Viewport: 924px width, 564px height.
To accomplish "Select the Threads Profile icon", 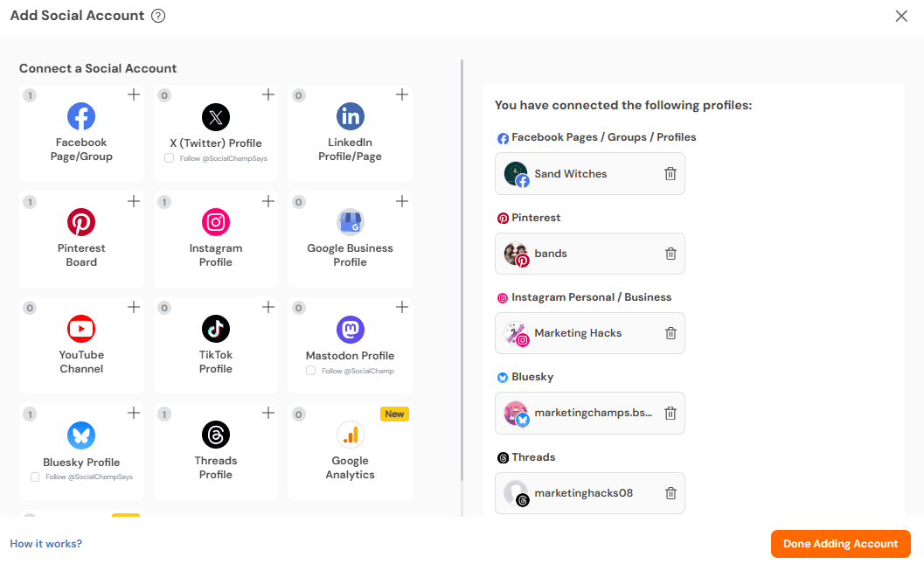I will tap(215, 435).
